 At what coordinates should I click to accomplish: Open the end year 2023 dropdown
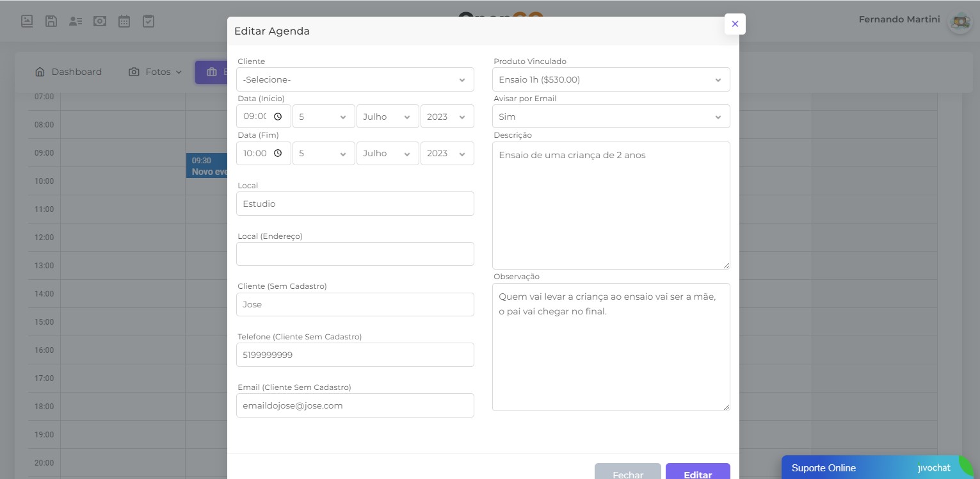pyautogui.click(x=447, y=154)
